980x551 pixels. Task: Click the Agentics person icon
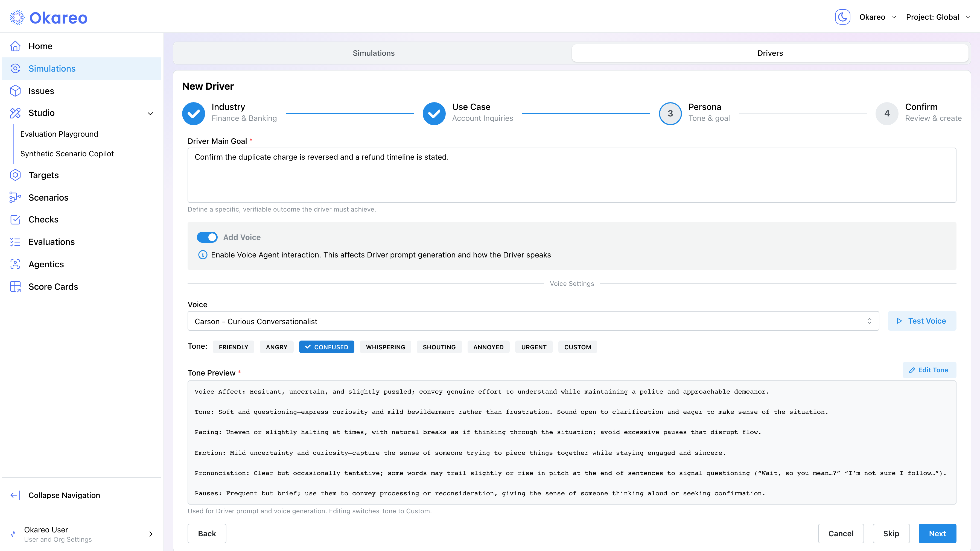[15, 264]
